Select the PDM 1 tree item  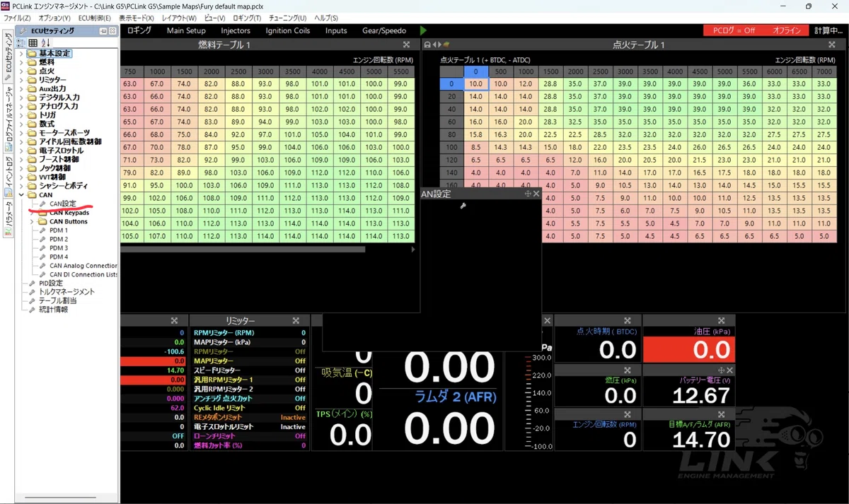[59, 230]
